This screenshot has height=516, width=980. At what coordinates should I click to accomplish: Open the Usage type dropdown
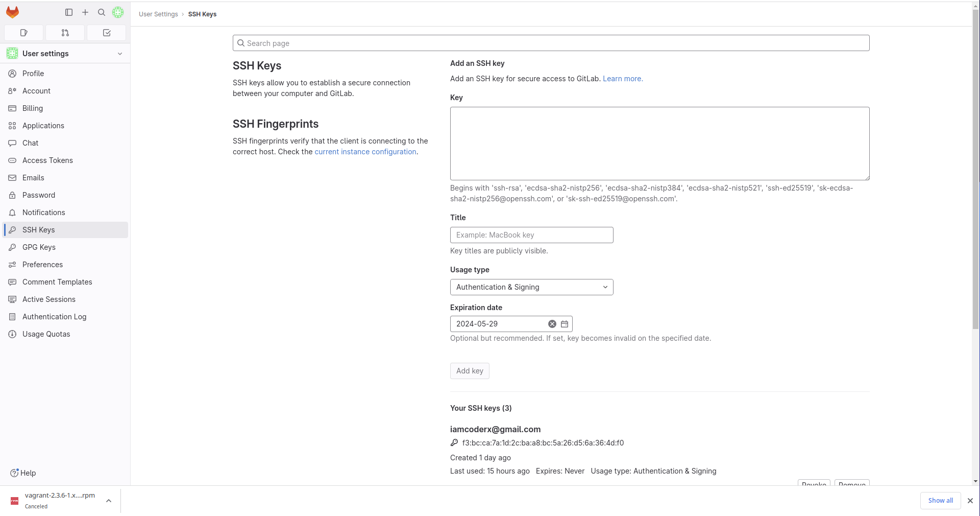tap(531, 287)
